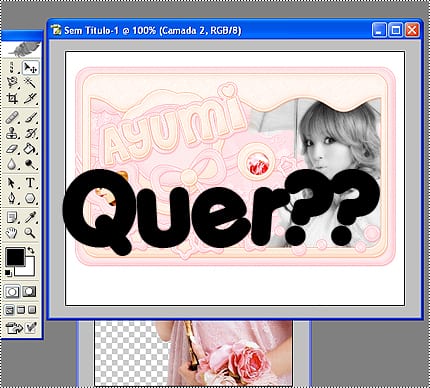Viewport: 430px width, 388px height.
Task: Choose the Clone Stamp tool
Action: [x=13, y=133]
